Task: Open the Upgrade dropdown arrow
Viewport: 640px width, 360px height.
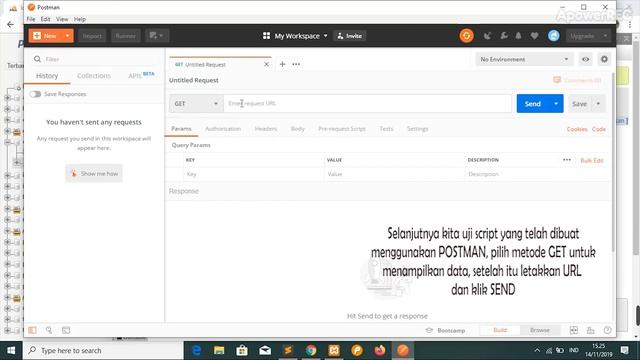Action: [x=605, y=36]
